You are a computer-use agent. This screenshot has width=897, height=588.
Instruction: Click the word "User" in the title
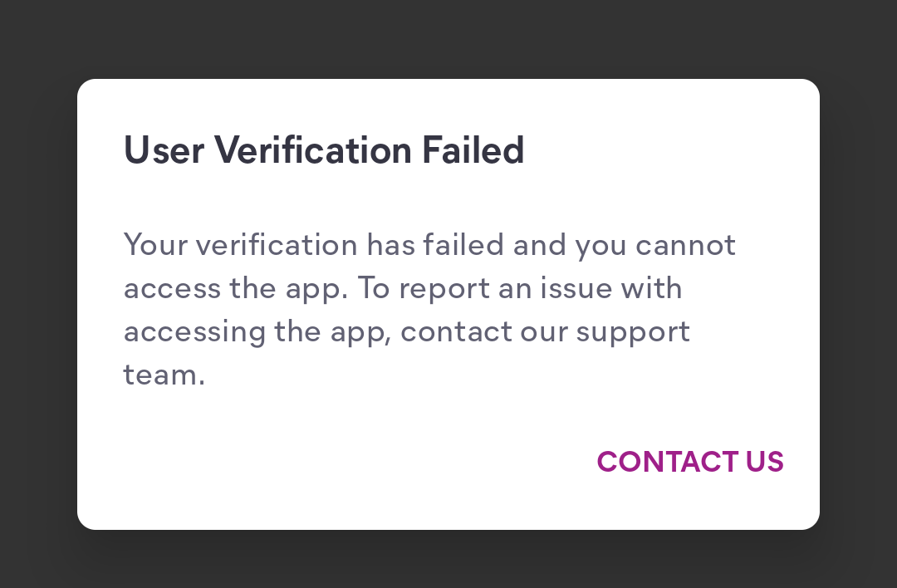pos(164,151)
